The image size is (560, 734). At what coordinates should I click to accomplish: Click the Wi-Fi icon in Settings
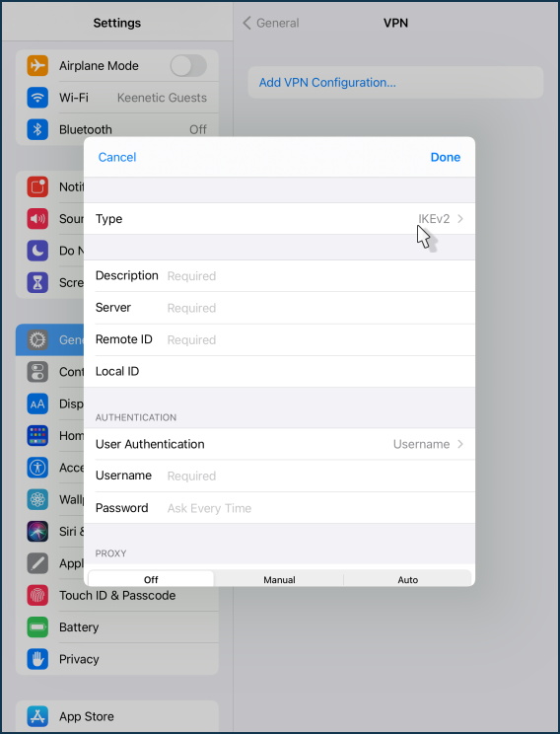tap(37, 98)
